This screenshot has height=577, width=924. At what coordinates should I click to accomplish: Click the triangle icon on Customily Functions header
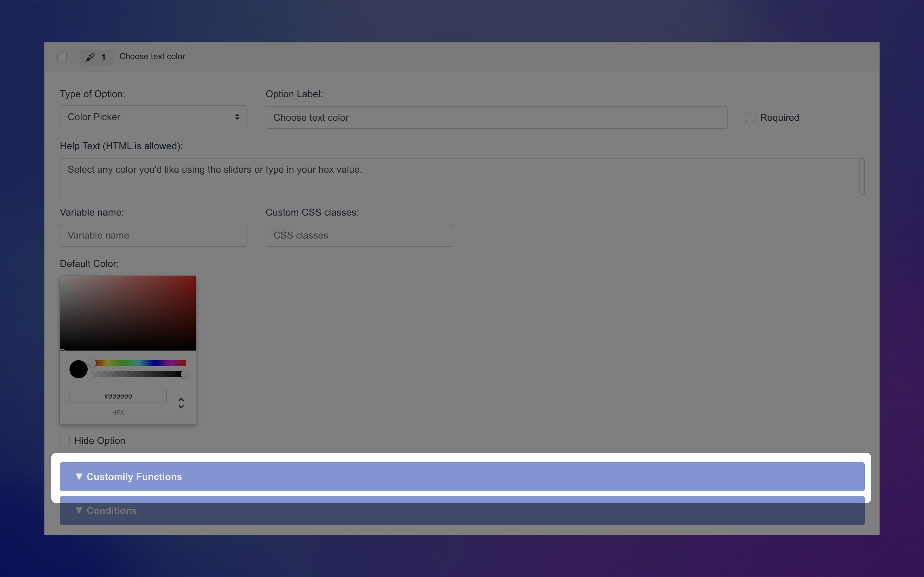tap(79, 476)
